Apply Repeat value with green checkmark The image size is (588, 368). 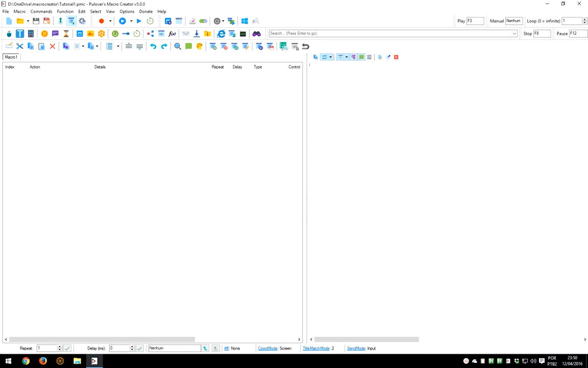pos(67,349)
